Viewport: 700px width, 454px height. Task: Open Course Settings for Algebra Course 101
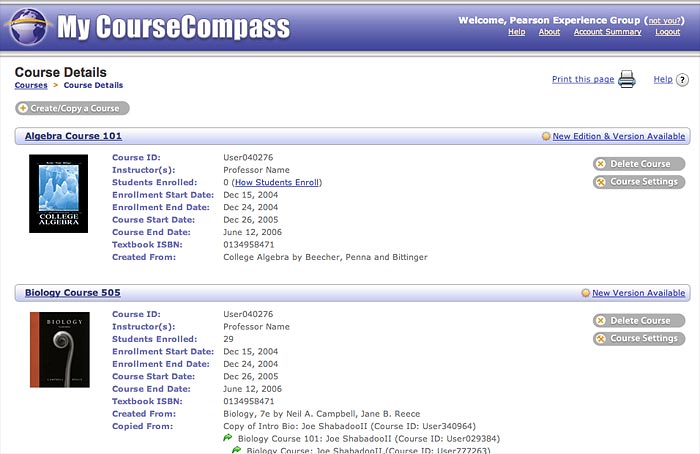(639, 182)
